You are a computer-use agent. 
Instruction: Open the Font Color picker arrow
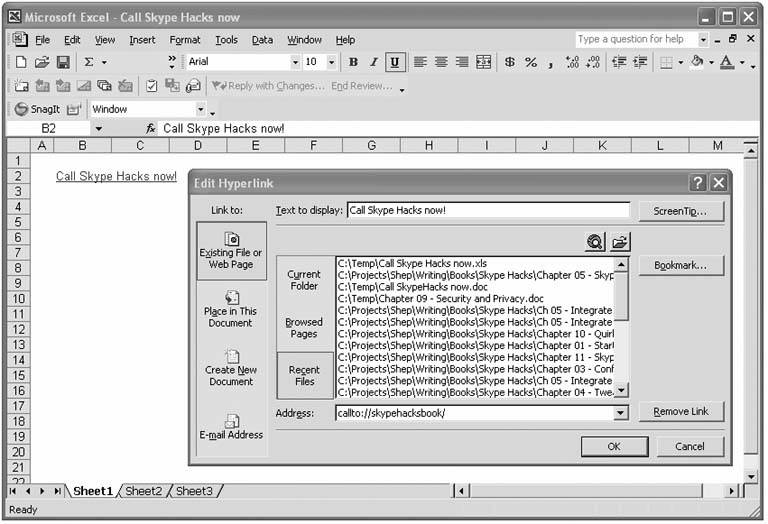click(x=741, y=62)
